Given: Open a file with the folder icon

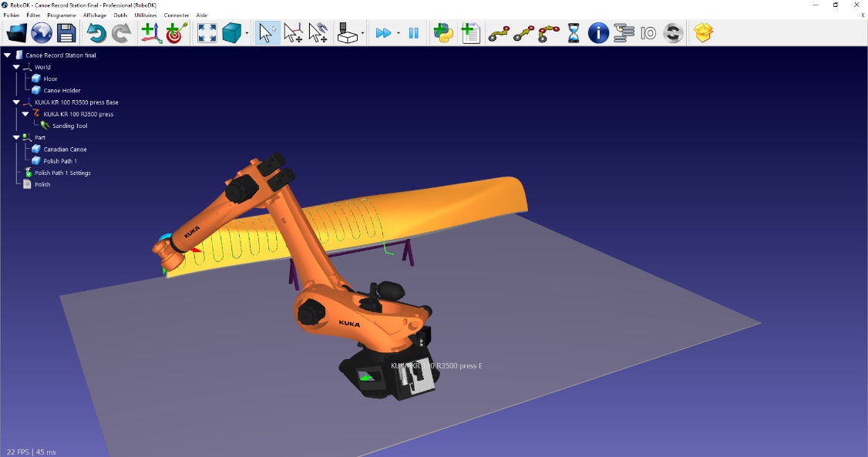Looking at the screenshot, I should pyautogui.click(x=16, y=33).
